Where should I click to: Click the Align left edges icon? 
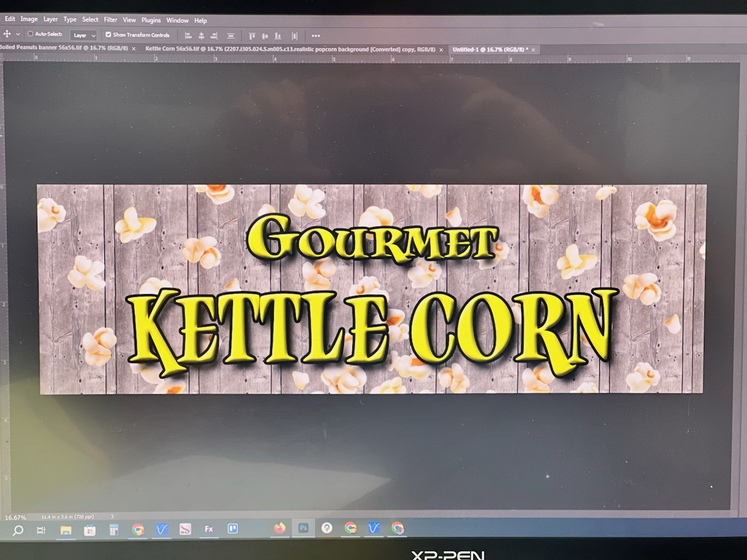coord(188,36)
